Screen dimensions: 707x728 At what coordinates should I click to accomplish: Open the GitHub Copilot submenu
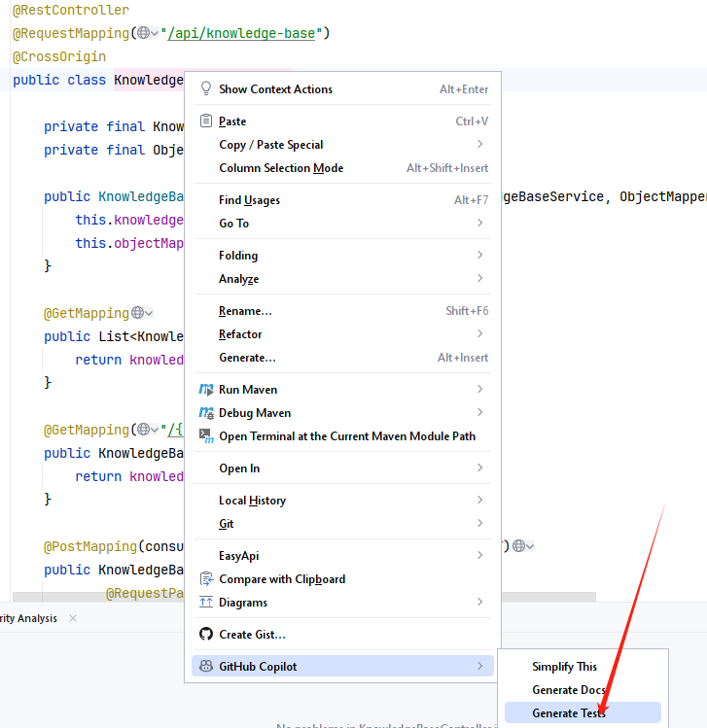point(342,666)
